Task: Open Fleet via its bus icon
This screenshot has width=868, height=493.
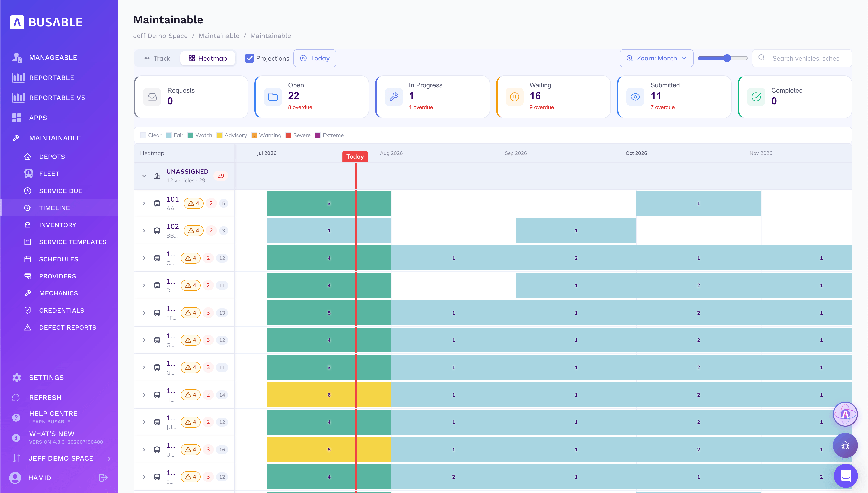Action: click(28, 174)
